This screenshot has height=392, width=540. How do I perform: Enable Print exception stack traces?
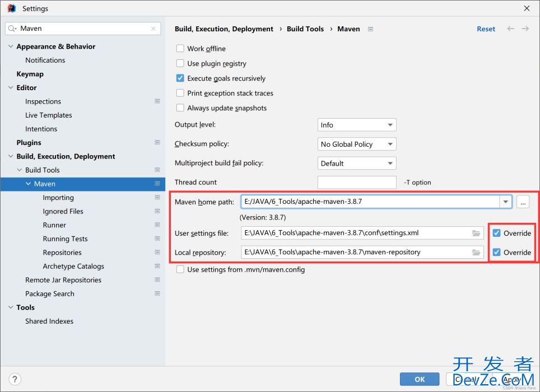click(x=180, y=93)
